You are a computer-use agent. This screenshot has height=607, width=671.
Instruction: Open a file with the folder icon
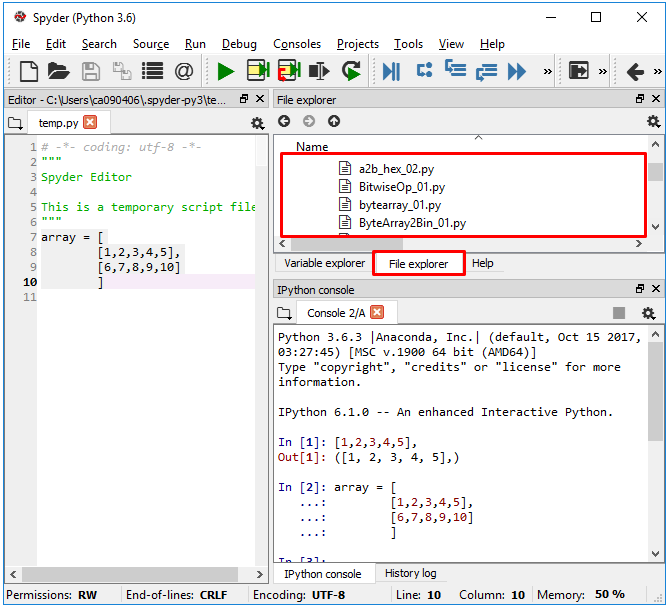click(58, 71)
